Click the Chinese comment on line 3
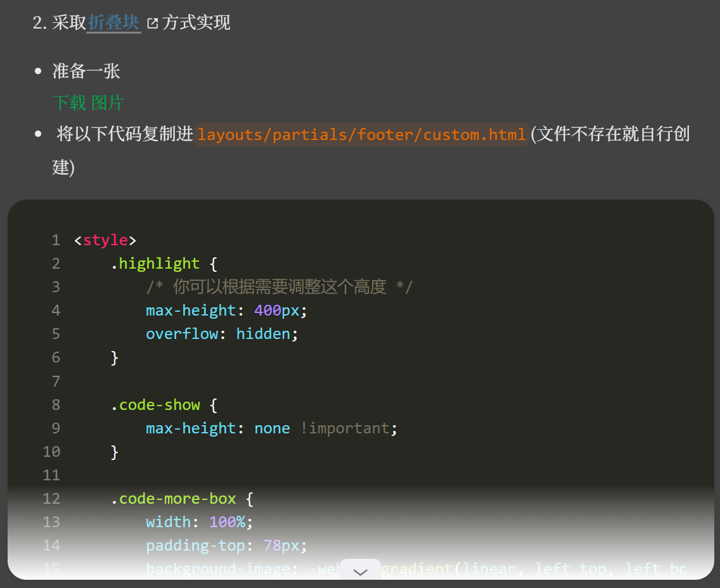Viewport: 720px width, 588px height. pyautogui.click(x=279, y=287)
